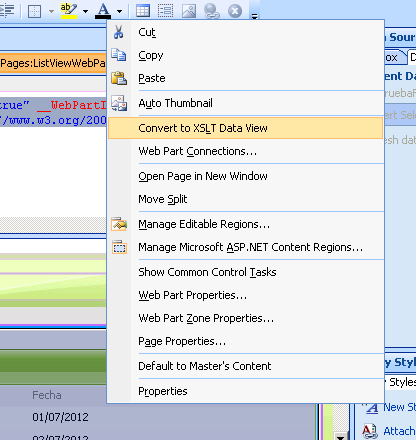Viewport: 416px width, 440px height.
Task: Click the red __WebPartI attribute in code
Action: pos(72,105)
